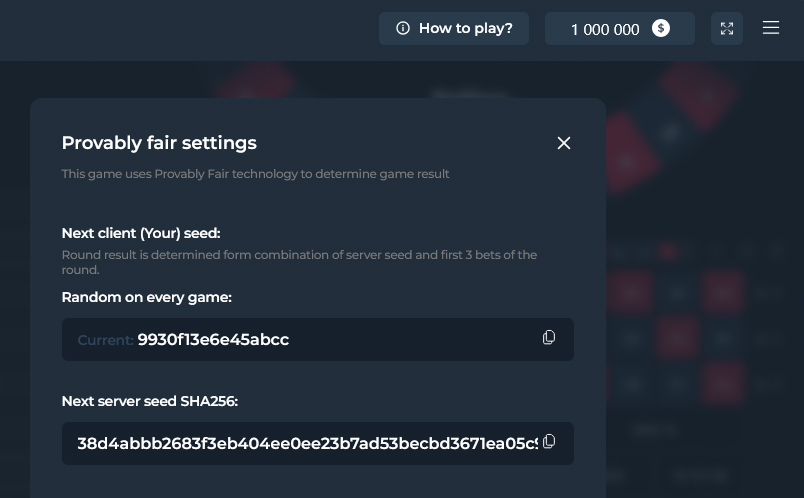The width and height of the screenshot is (804, 498).
Task: Click the 1 000 000 balance amount
Action: coord(604,29)
